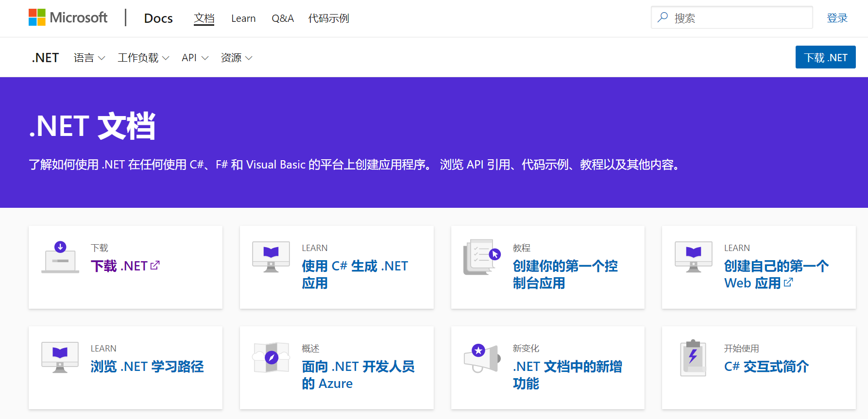Click the monitor icon on 使用 C# 生成 .NET 应用 card
Viewport: 868px width, 419px height.
pyautogui.click(x=271, y=257)
